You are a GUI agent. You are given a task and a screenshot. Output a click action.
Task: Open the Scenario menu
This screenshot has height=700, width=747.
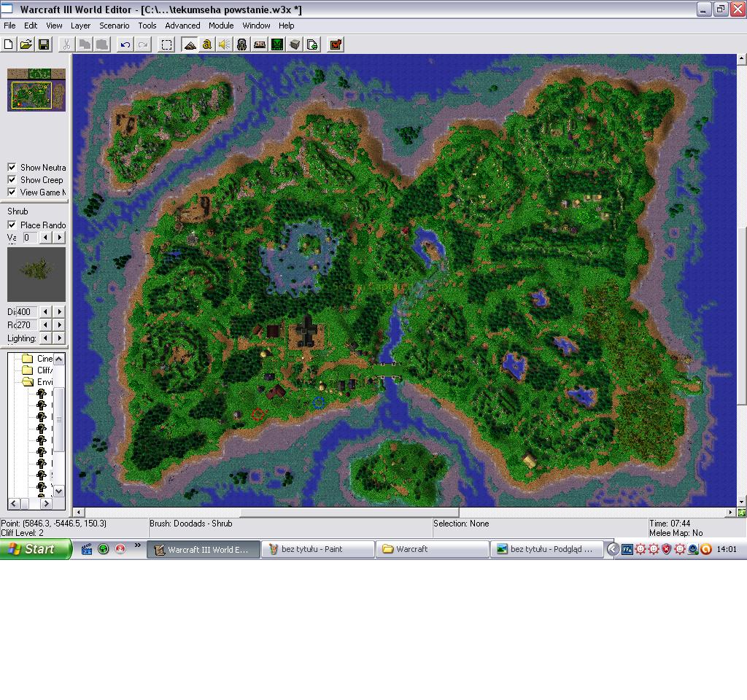[115, 26]
